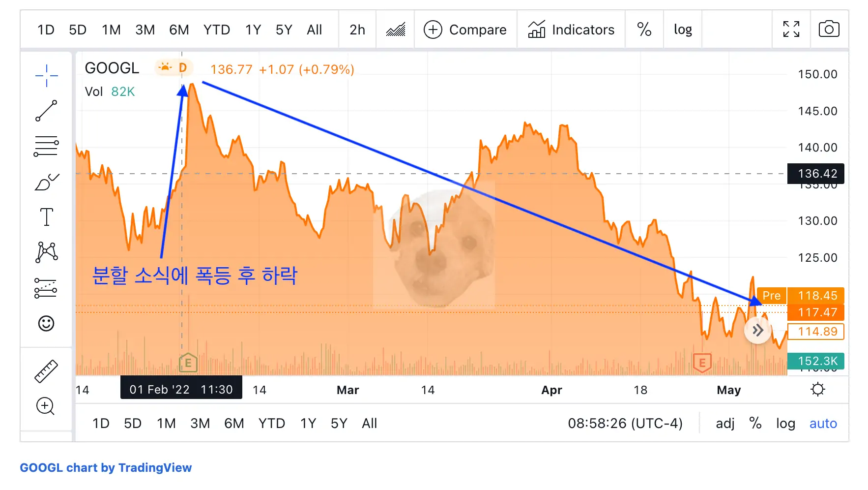Viewport: 868px width, 490px height.
Task: Toggle logarithmic scale with the log button
Action: click(x=683, y=30)
